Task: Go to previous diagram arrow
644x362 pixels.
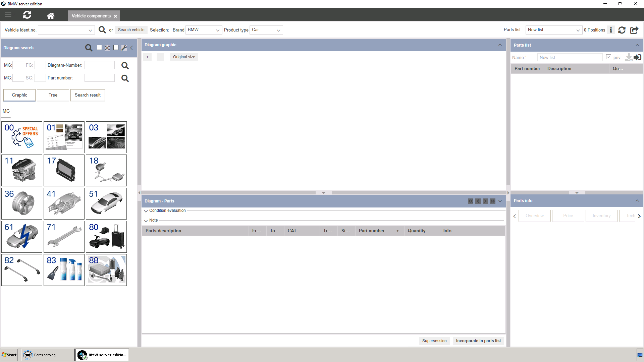Action: [478, 201]
